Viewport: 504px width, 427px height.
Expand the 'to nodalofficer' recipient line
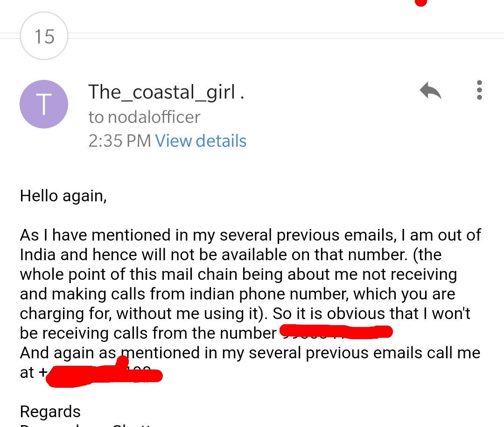pos(144,117)
